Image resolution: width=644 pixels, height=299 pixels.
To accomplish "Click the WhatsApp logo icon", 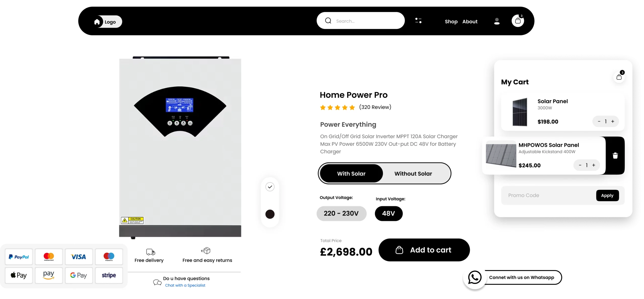I will (475, 277).
